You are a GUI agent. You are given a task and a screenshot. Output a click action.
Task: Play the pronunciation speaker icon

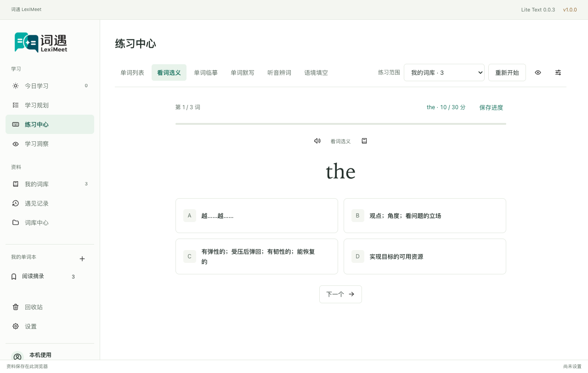317,141
